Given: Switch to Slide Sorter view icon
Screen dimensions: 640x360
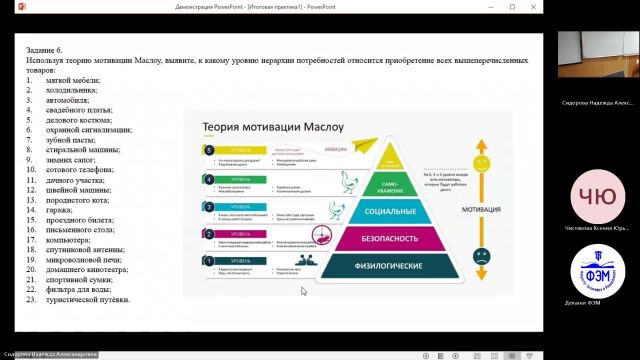Looking at the screenshot, I should [x=494, y=356].
